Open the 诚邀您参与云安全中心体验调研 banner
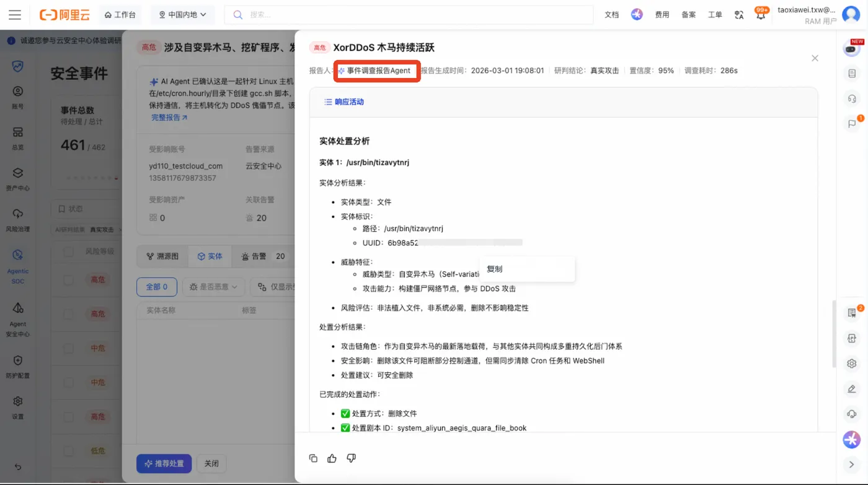This screenshot has width=868, height=485. click(x=64, y=40)
